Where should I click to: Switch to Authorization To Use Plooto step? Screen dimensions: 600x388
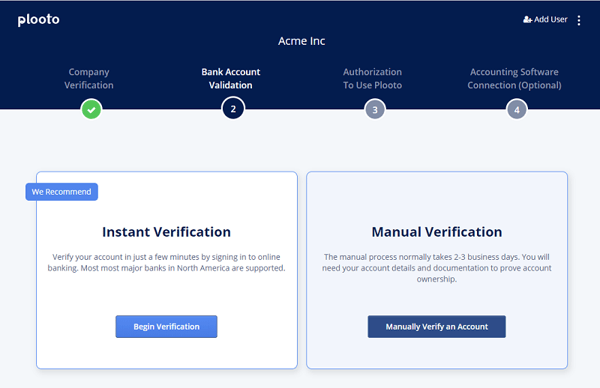(x=372, y=78)
